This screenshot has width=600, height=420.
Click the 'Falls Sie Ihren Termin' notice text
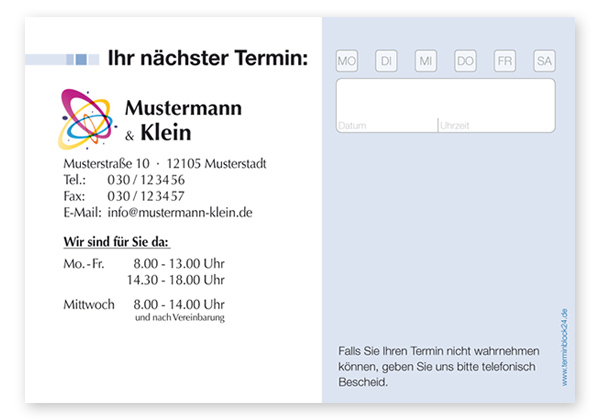point(439,366)
